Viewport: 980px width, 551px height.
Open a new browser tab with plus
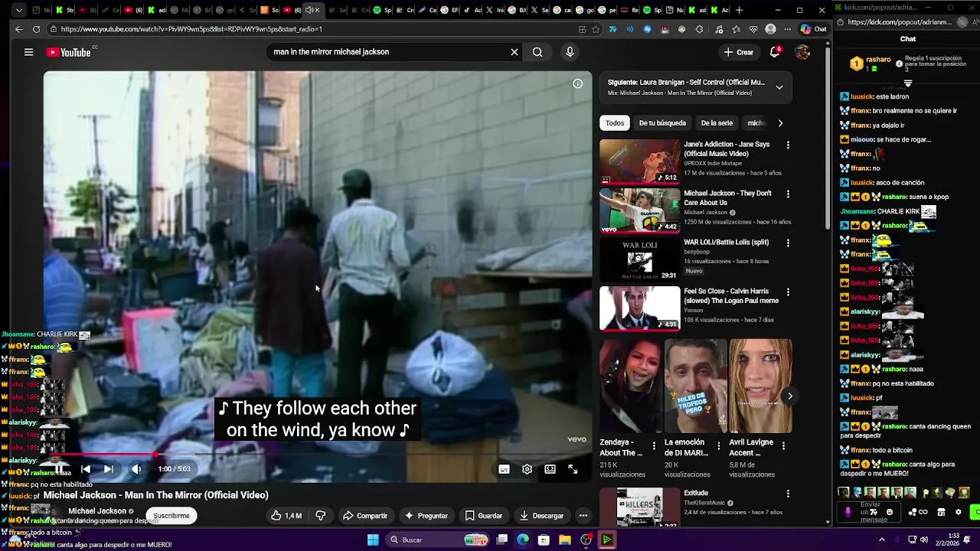(x=739, y=10)
